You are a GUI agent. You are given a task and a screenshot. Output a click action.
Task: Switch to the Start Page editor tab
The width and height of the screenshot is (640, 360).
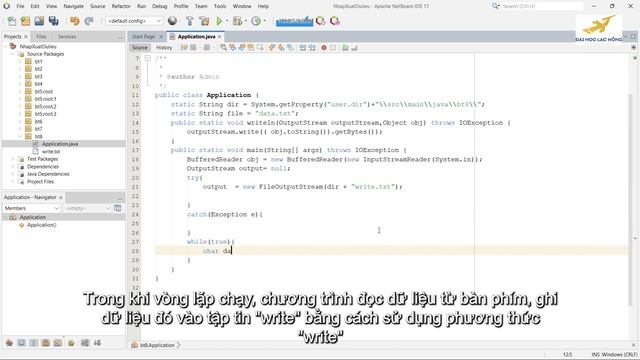point(143,36)
